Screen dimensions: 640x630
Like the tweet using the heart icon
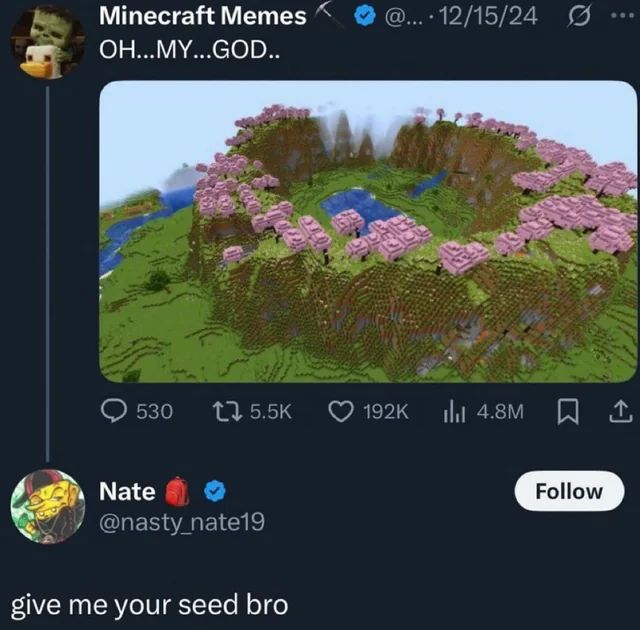point(343,411)
